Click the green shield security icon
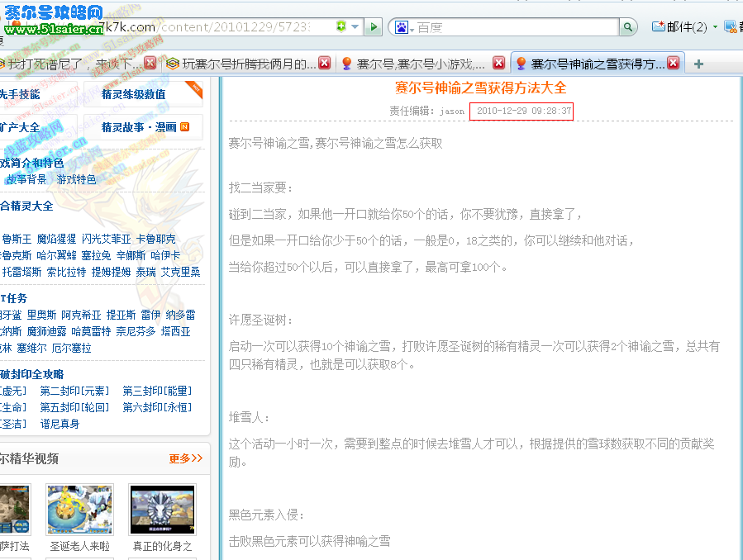The height and width of the screenshot is (560, 743). click(341, 26)
